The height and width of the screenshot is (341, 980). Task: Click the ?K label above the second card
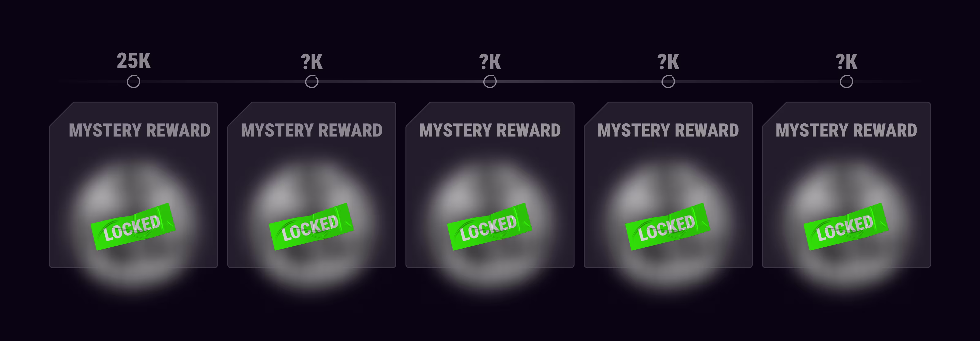click(311, 62)
